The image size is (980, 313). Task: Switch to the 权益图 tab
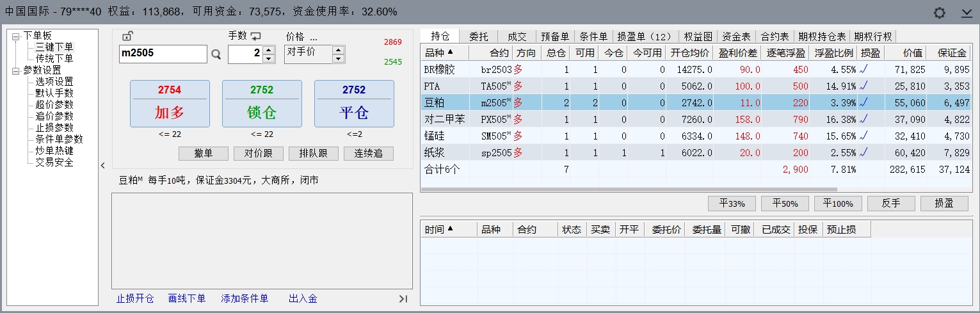pos(698,36)
